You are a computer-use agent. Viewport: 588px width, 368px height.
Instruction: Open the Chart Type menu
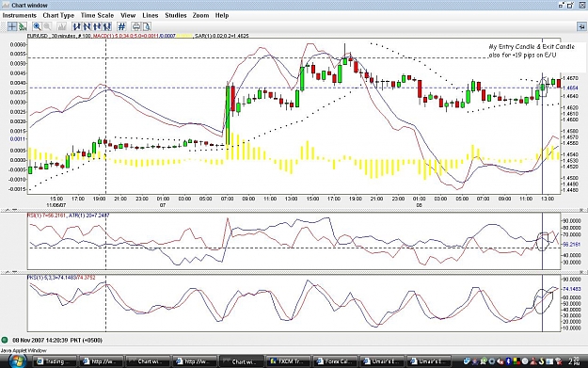(58, 15)
